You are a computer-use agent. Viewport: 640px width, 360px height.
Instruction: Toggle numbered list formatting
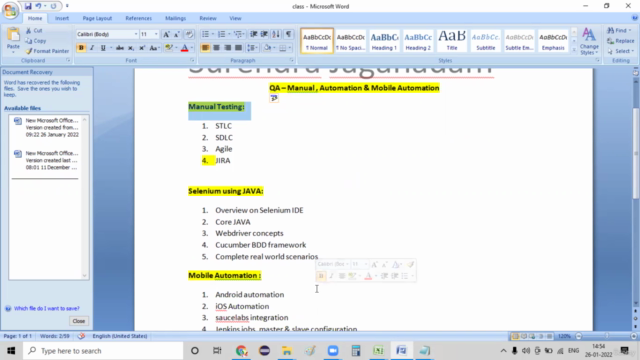click(221, 34)
